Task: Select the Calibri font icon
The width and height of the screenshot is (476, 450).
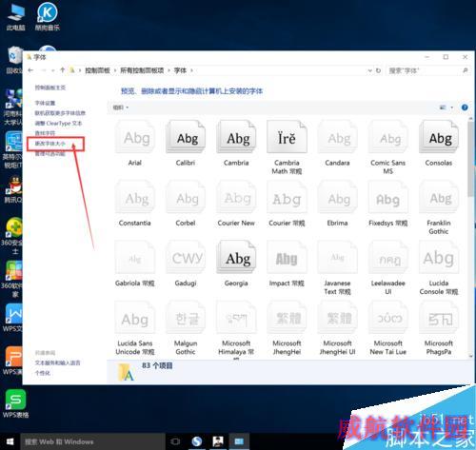Action: click(186, 137)
